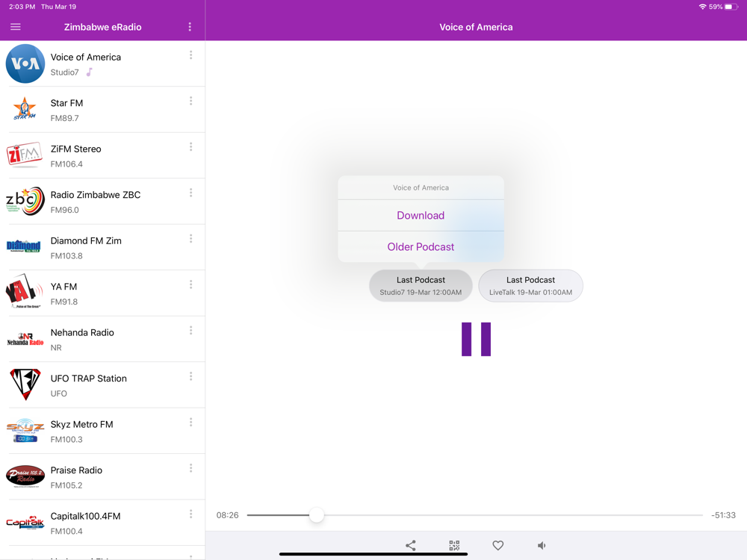
Task: Open more options for Skyz Metro FM
Action: point(191,423)
